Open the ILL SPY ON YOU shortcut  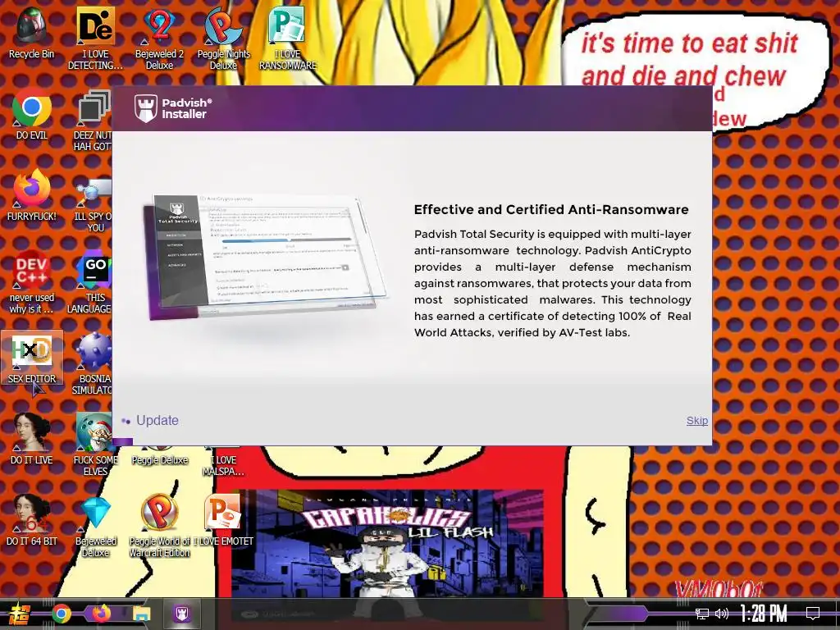[x=93, y=203]
